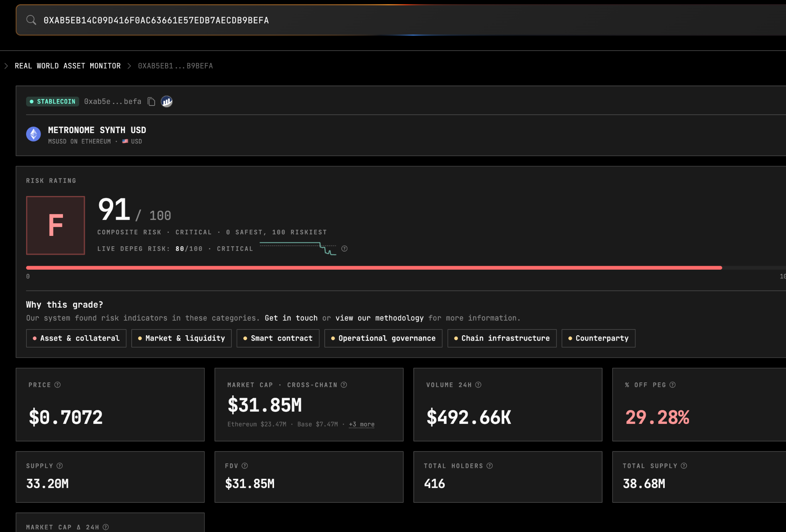The width and height of the screenshot is (786, 532).
Task: Click the F grade risk box
Action: [56, 226]
